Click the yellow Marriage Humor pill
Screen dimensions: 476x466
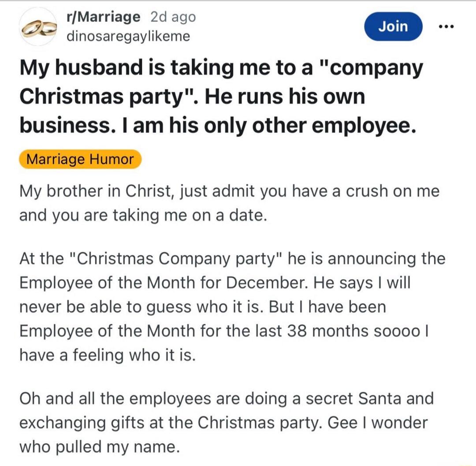tap(79, 159)
